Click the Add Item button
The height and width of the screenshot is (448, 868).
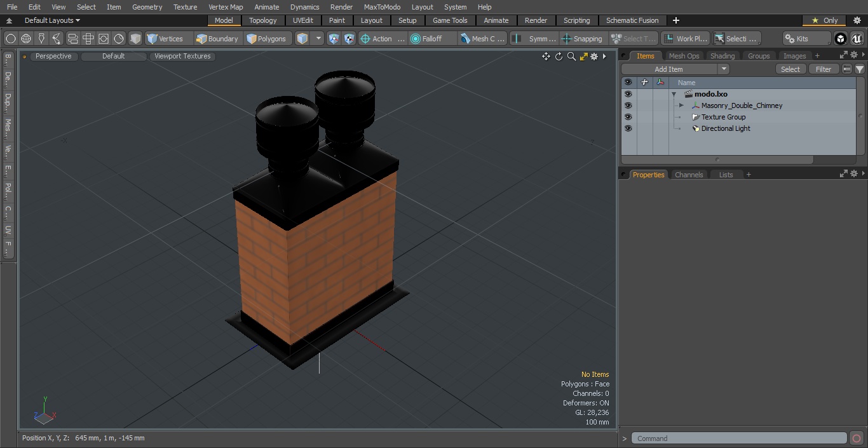(x=669, y=69)
